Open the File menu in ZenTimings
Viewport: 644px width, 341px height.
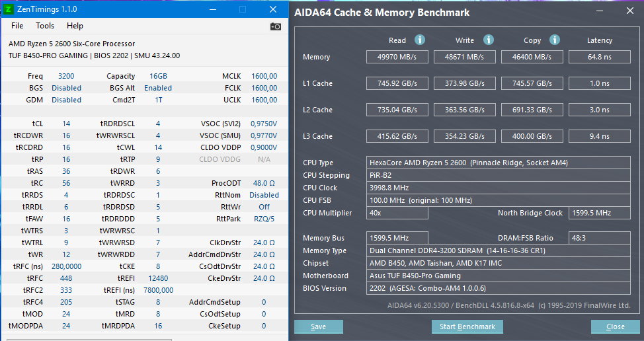coord(17,25)
